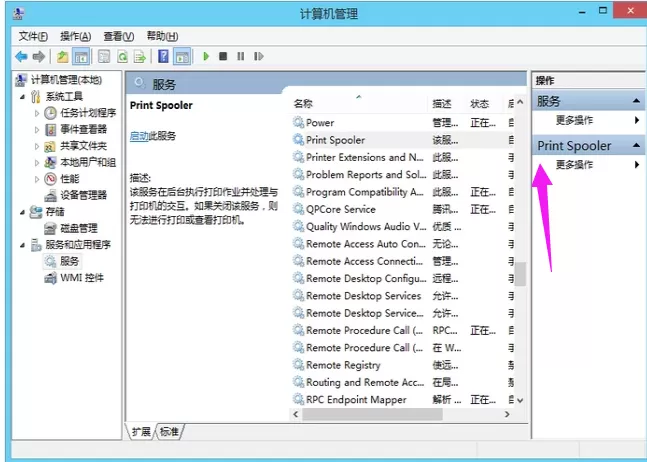Toggle the console tree show/hide icon
647x462 pixels.
point(81,57)
